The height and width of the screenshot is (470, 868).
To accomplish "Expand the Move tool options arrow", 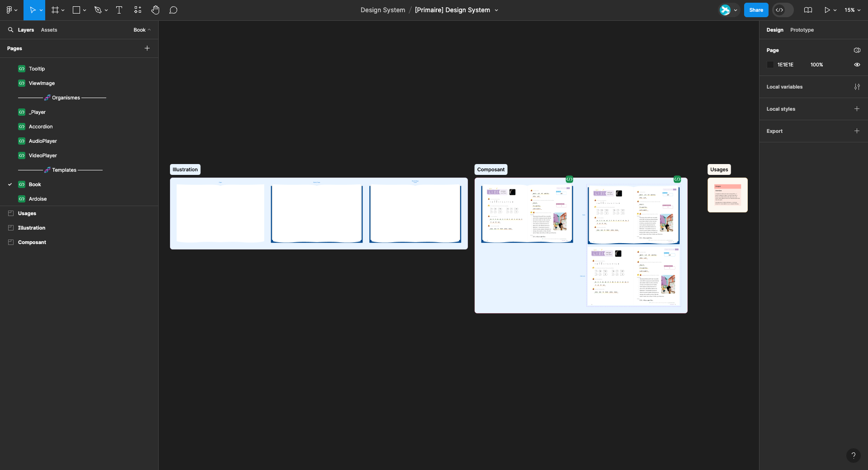I will 41,10.
